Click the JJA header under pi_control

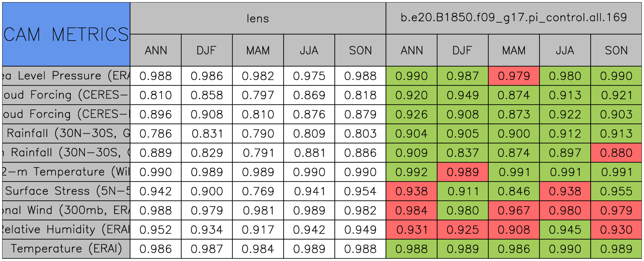[565, 50]
